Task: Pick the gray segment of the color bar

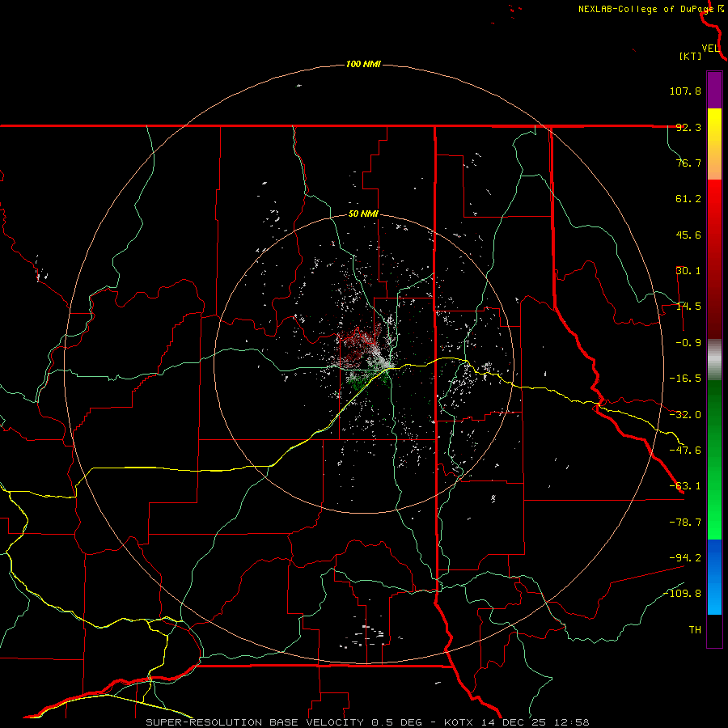Action: (714, 360)
